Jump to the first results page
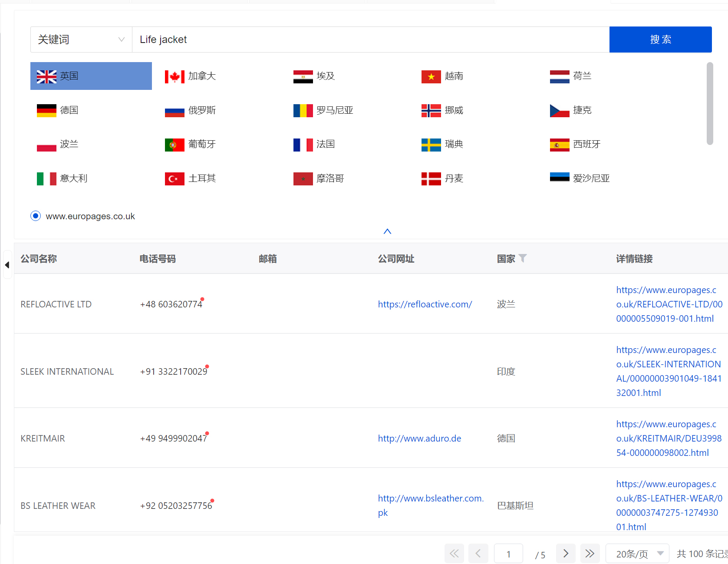The height and width of the screenshot is (564, 728). coord(454,554)
